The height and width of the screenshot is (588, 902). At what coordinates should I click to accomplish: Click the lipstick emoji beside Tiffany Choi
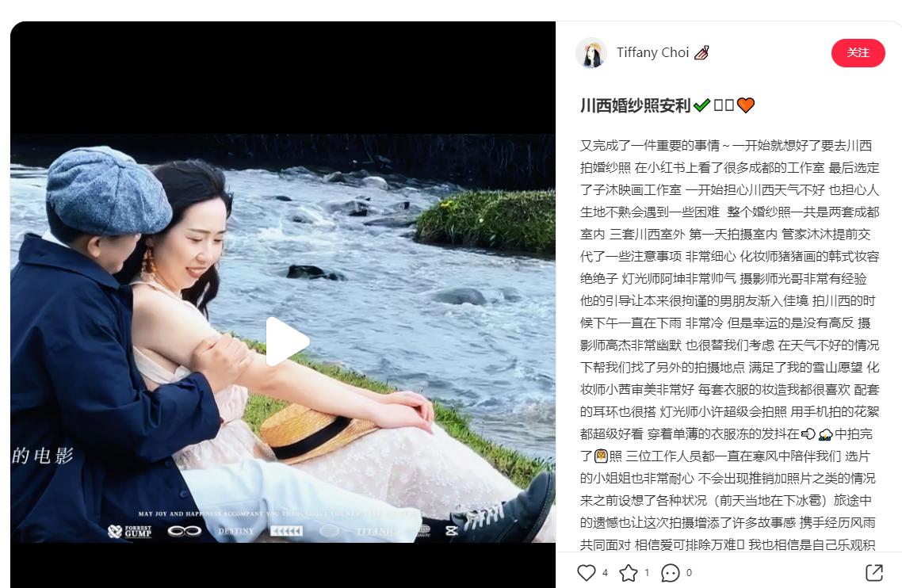coord(701,53)
